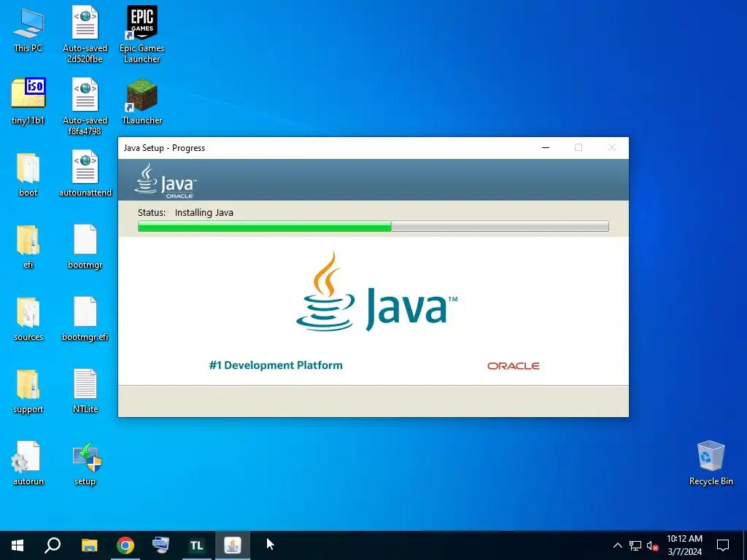
Task: Select the sources folder icon
Action: (28, 319)
